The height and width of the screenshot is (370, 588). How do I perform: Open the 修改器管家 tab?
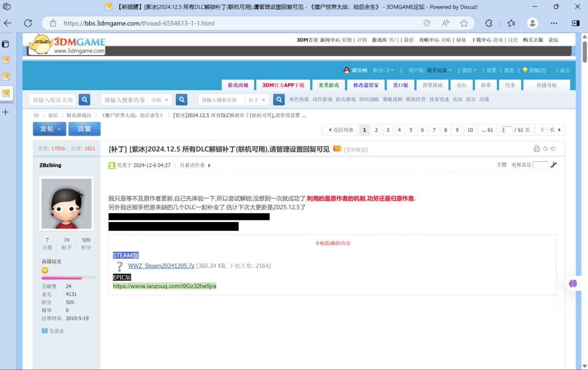tap(366, 85)
